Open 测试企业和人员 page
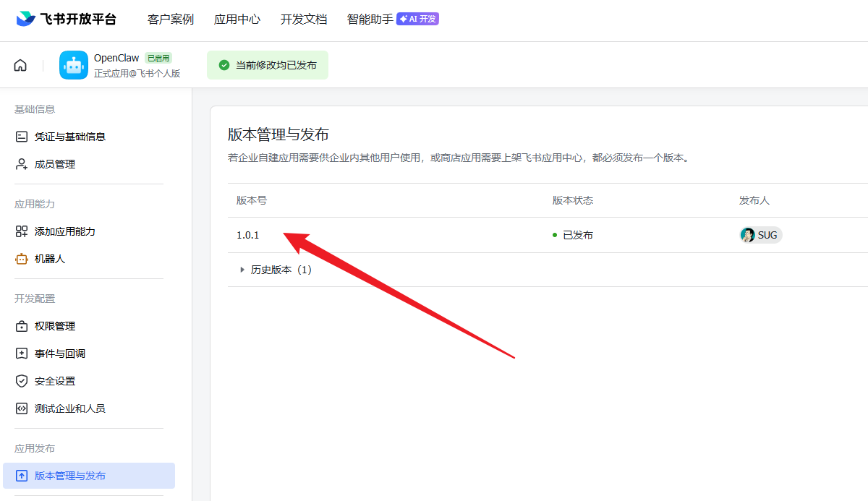 pos(69,408)
